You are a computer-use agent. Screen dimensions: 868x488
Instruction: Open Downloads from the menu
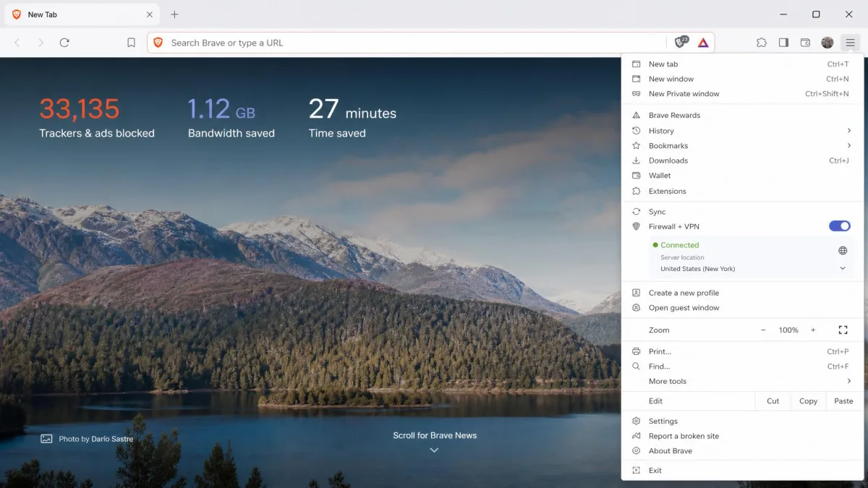click(x=742, y=160)
